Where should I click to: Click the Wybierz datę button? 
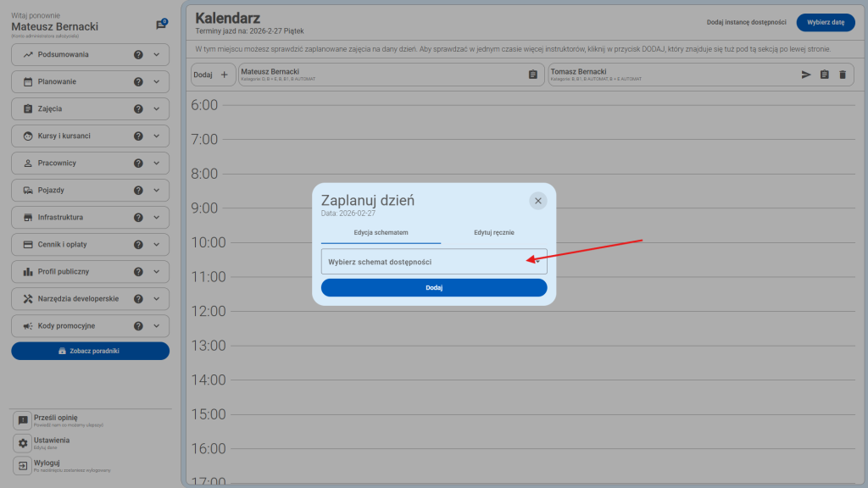826,22
